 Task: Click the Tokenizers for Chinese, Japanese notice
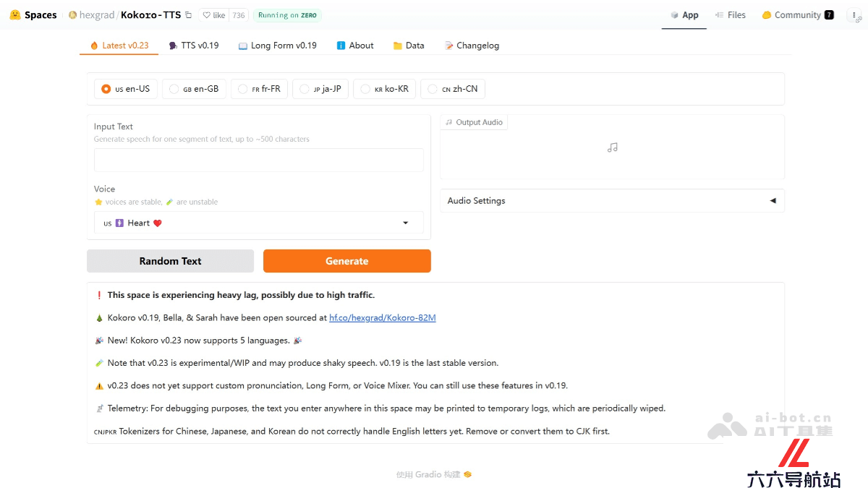(x=352, y=431)
